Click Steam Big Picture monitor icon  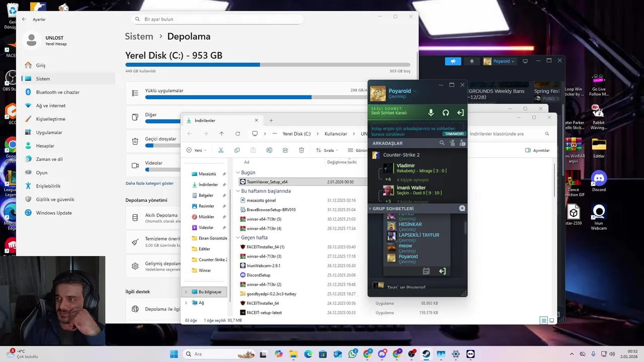[x=525, y=61]
